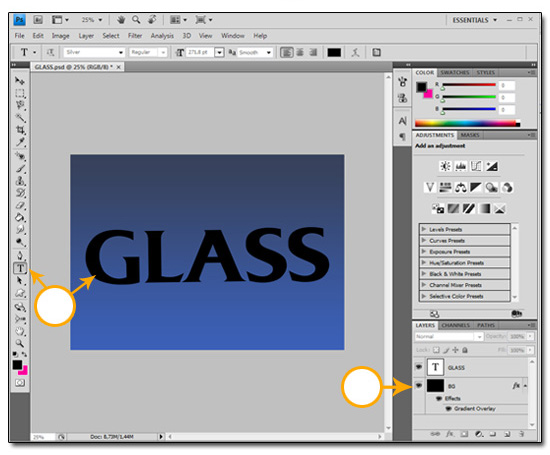Select the Dodge tool

pyautogui.click(x=20, y=242)
